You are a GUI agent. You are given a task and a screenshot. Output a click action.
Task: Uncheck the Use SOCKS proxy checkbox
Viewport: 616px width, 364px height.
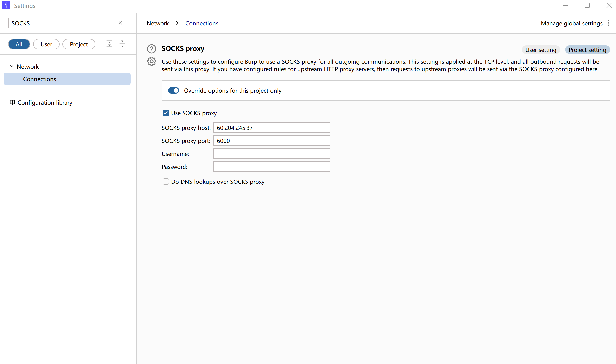[166, 113]
